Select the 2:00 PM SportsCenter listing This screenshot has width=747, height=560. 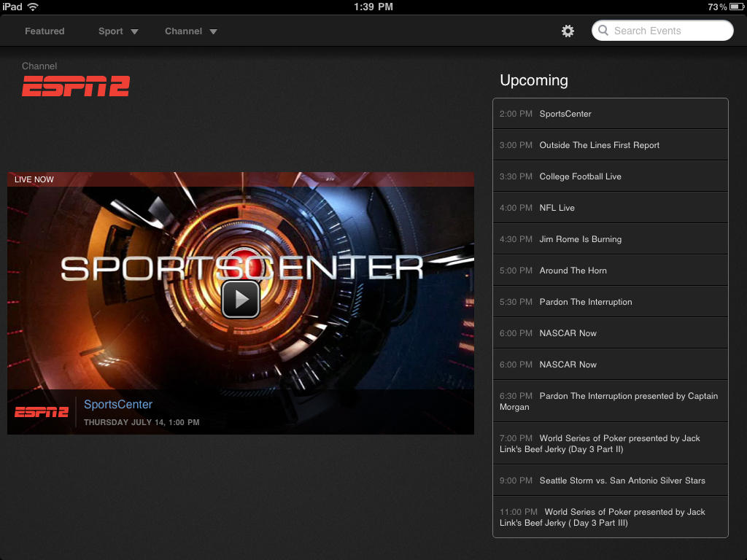click(611, 114)
